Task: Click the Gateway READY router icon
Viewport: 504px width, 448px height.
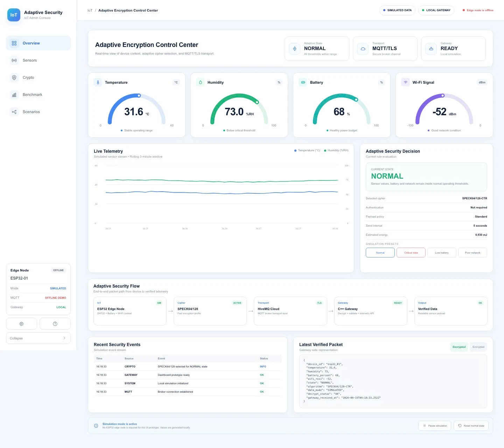Action: point(431,49)
